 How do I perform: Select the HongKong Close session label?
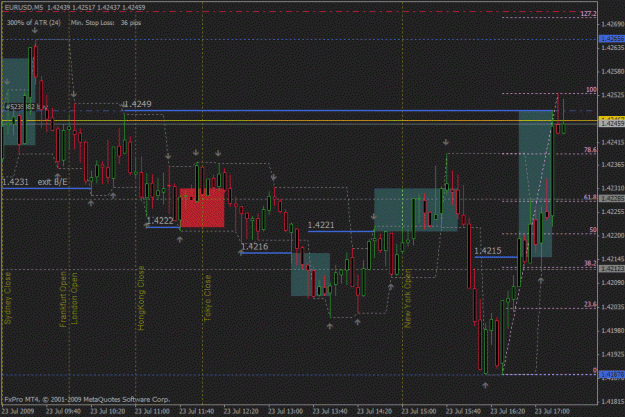click(x=141, y=298)
